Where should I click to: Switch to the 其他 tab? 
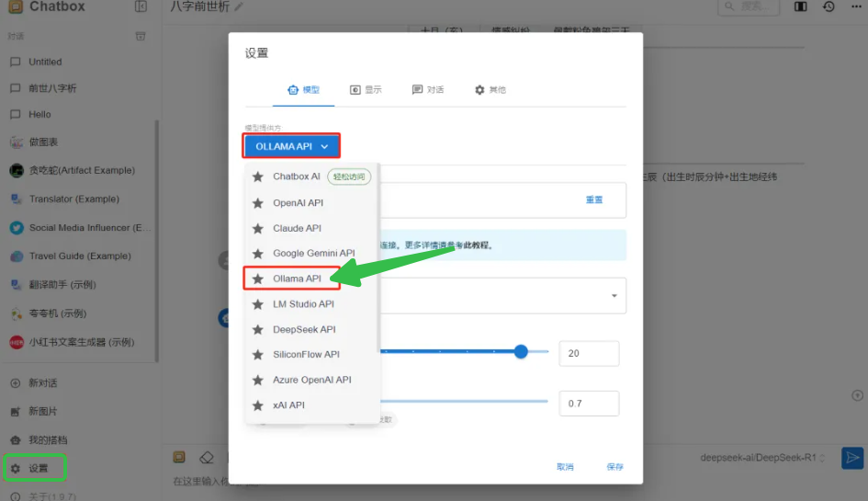coord(490,90)
